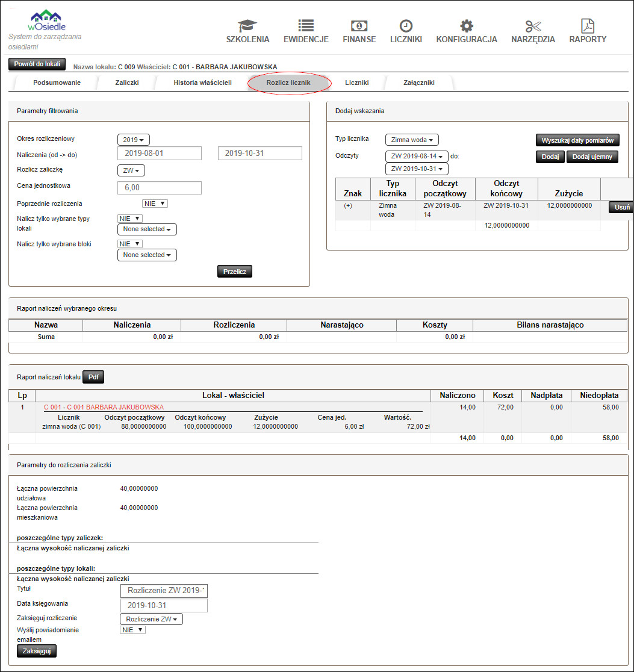This screenshot has height=672, width=634.
Task: Click the Dodaj wskazania panel heading
Action: click(359, 111)
